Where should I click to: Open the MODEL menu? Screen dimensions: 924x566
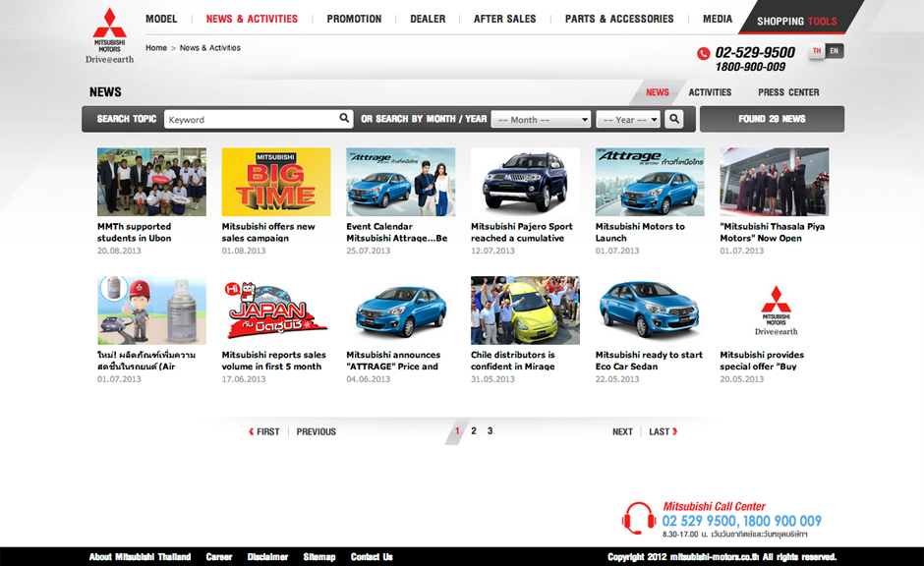coord(161,19)
